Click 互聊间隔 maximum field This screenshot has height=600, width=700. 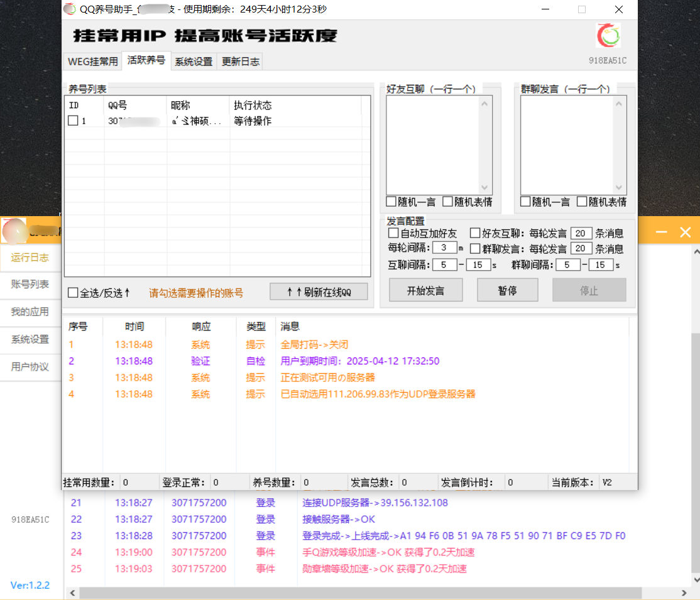[x=478, y=265]
